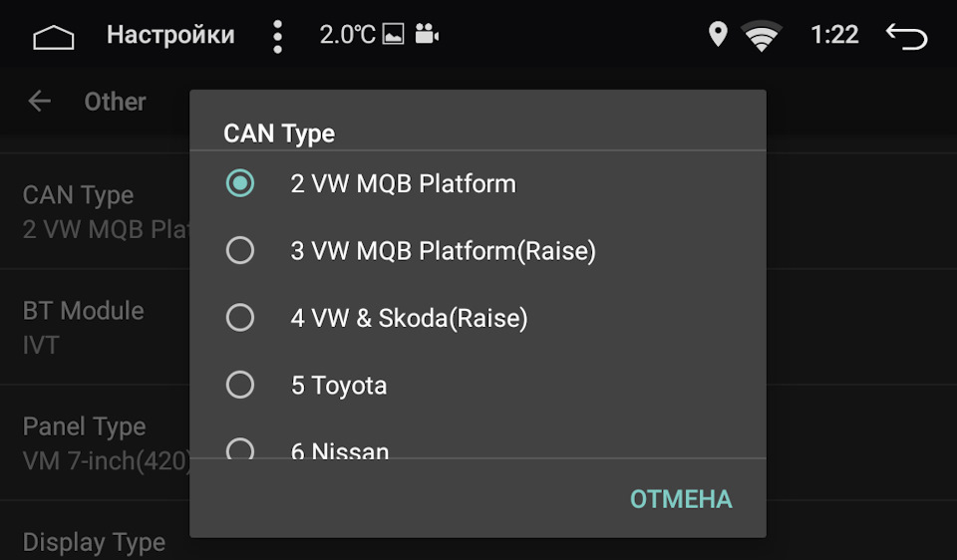Tap the Настройки title in top bar
Screen dimensions: 957x560
tap(170, 36)
